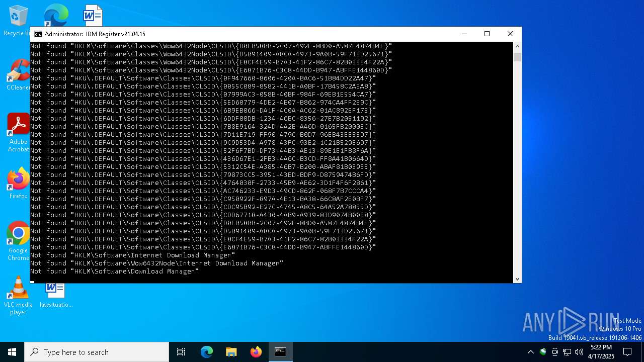Maximize the IDM Register console window
Screen dimensions: 644x362
coord(487,34)
